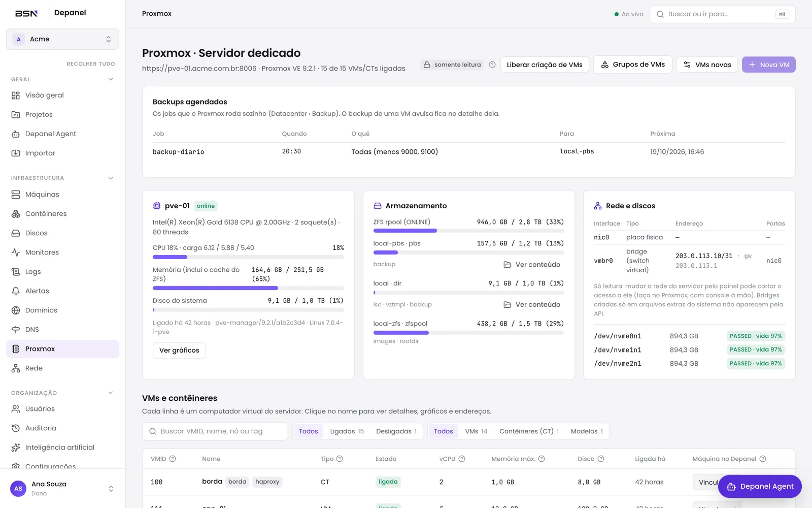
Task: Click the ligada status badge in row 100
Action: pyautogui.click(x=388, y=482)
